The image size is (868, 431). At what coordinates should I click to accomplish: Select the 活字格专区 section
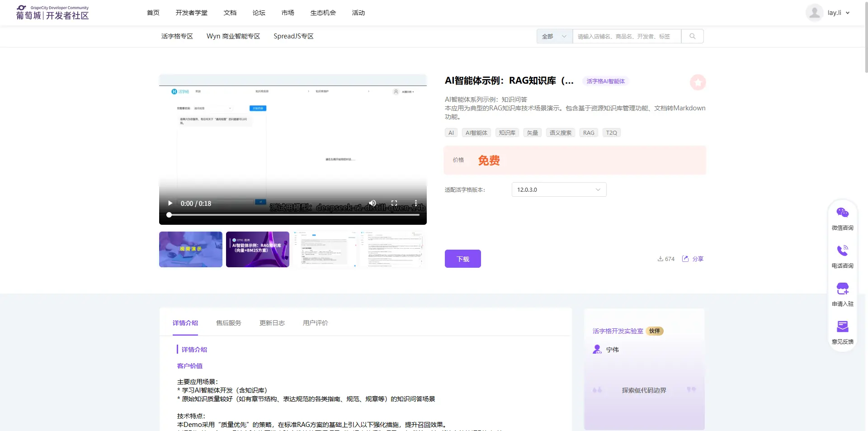[177, 36]
